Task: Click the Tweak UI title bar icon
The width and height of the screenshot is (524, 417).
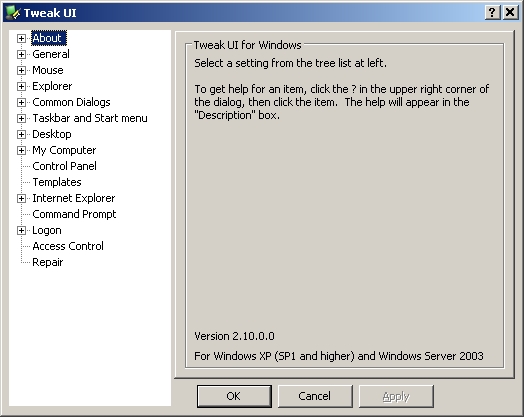Action: pyautogui.click(x=13, y=13)
